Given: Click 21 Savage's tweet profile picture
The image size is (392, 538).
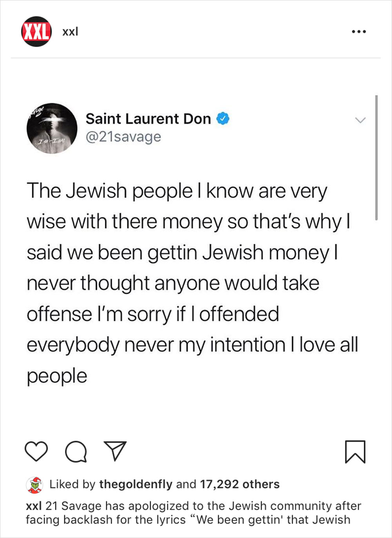Looking at the screenshot, I should (x=52, y=128).
